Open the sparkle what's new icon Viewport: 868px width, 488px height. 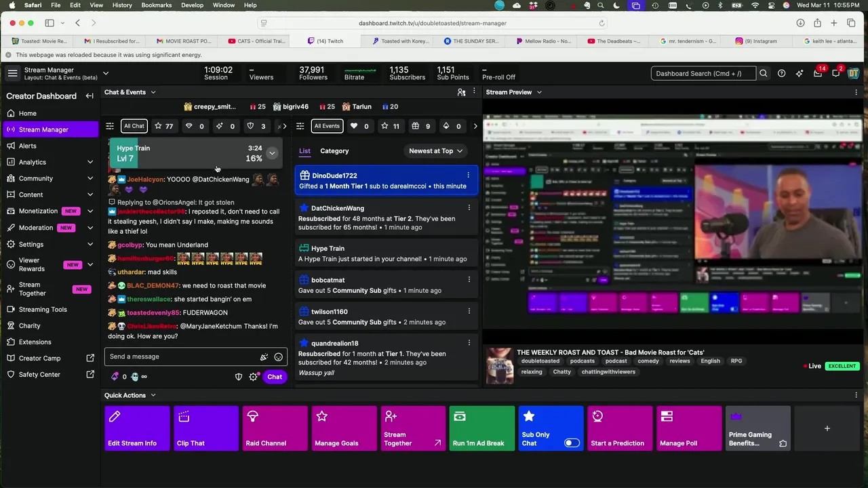(800, 73)
